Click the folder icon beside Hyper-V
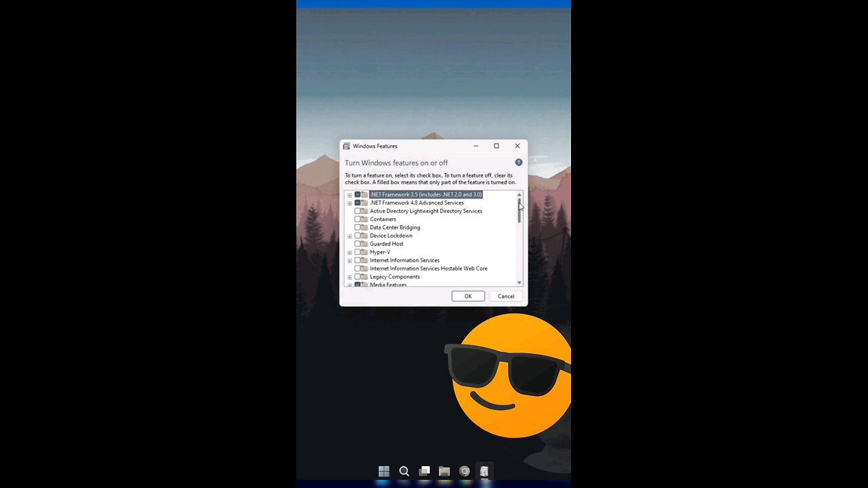 [365, 252]
